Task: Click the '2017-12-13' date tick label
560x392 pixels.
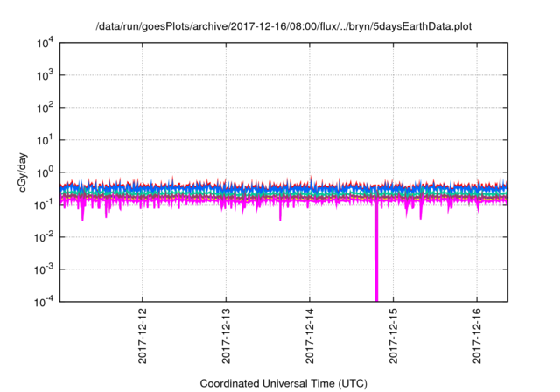Action: pyautogui.click(x=226, y=336)
